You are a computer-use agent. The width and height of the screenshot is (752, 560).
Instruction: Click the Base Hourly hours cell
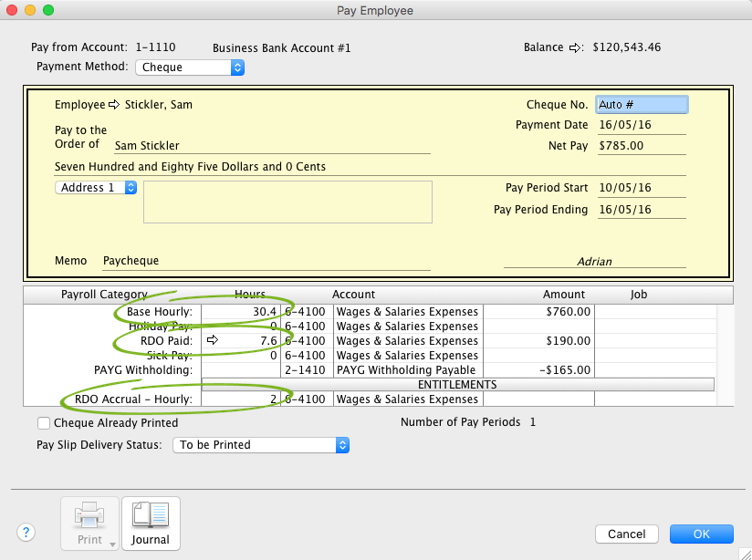pyautogui.click(x=241, y=312)
